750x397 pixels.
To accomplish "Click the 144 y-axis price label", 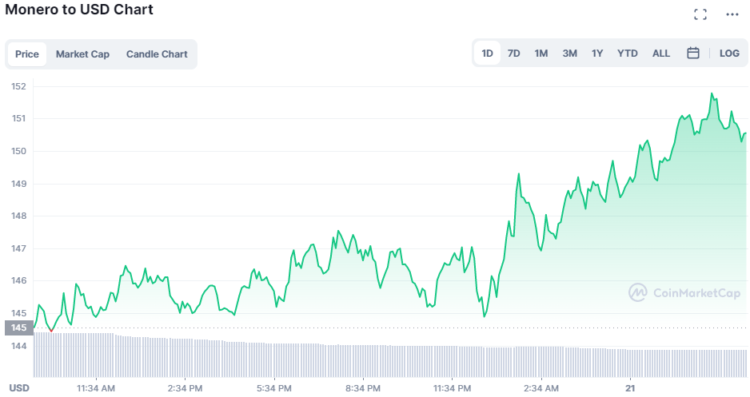I will pos(19,345).
